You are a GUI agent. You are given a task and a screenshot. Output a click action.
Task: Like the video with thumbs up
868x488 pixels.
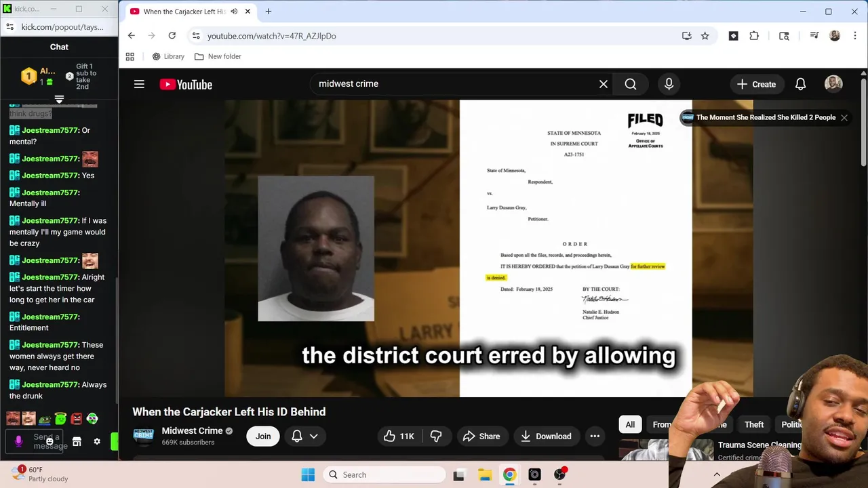point(399,436)
